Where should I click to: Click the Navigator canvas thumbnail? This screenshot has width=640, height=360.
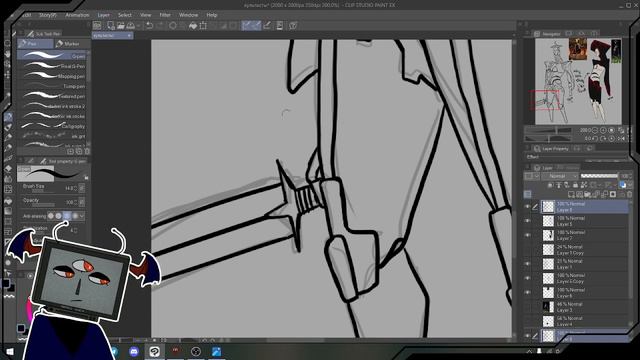(x=578, y=81)
